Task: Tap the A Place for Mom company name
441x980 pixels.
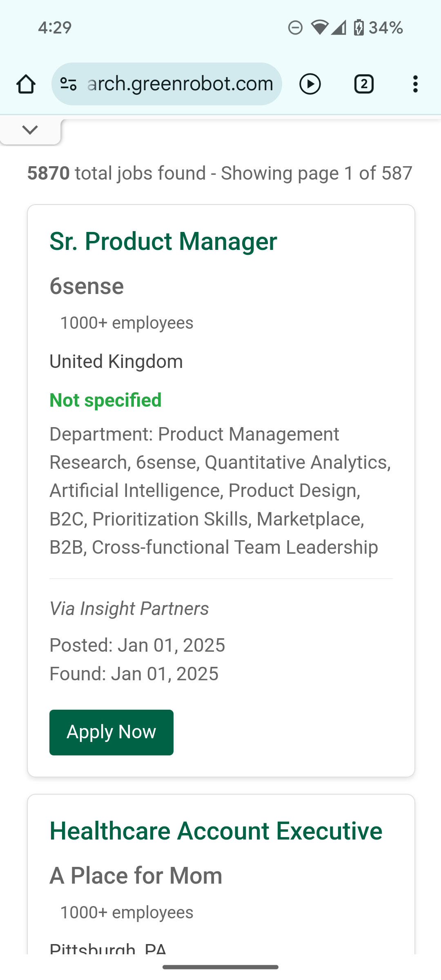Action: (136, 875)
